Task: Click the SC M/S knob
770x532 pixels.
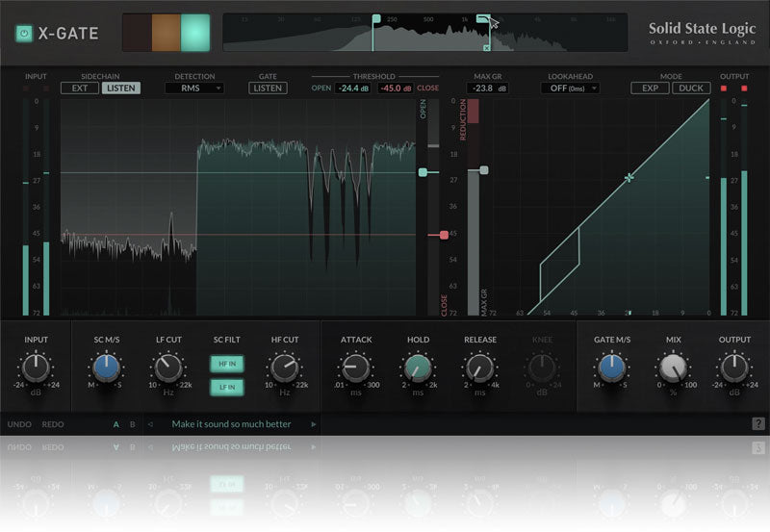Action: point(106,367)
